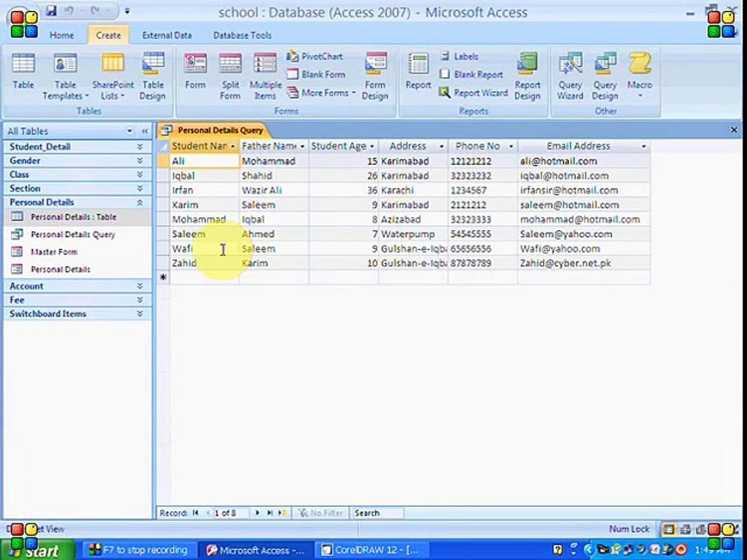This screenshot has width=747, height=560.
Task: Expand the Gender group
Action: (139, 160)
